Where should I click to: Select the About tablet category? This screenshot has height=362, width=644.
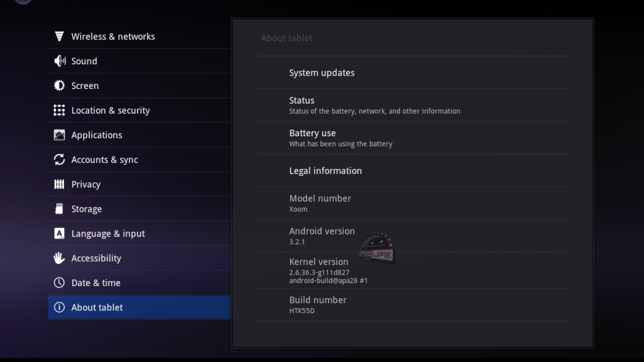tap(138, 308)
